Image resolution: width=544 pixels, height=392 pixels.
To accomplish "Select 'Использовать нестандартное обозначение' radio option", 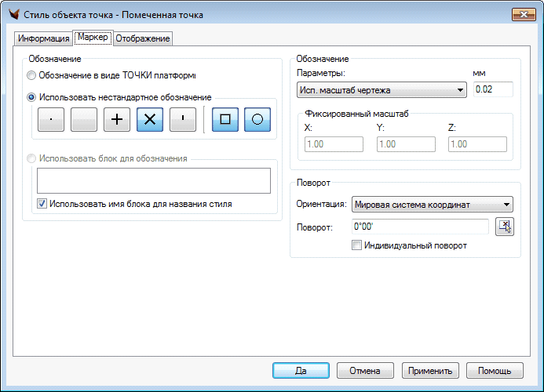I will pyautogui.click(x=31, y=97).
